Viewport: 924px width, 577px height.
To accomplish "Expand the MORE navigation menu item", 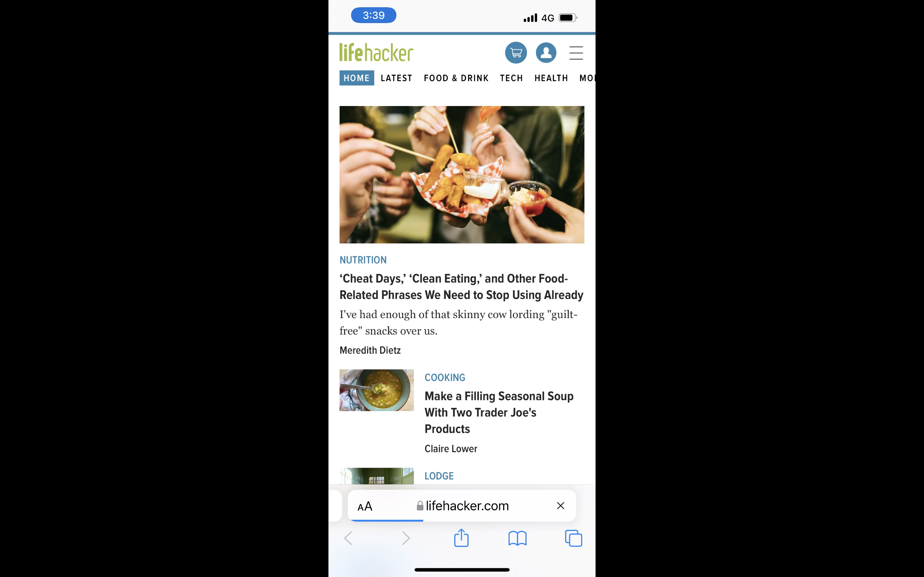I will tap(587, 78).
